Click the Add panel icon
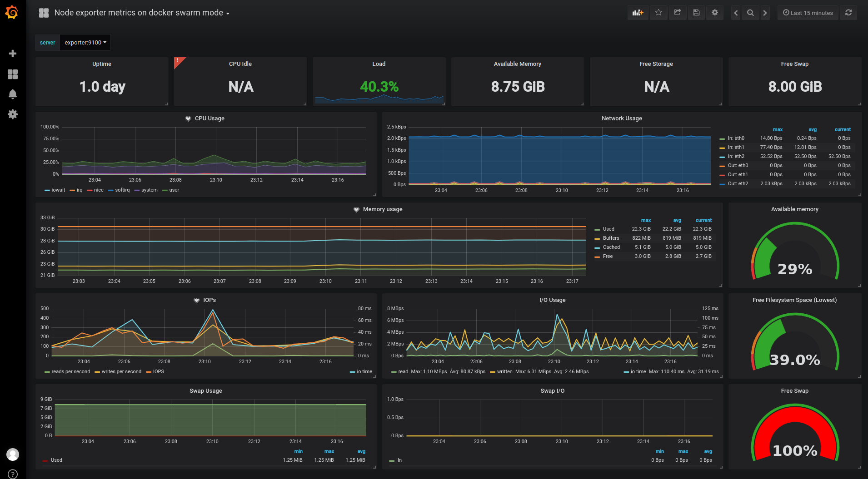The width and height of the screenshot is (868, 479). pyautogui.click(x=638, y=13)
